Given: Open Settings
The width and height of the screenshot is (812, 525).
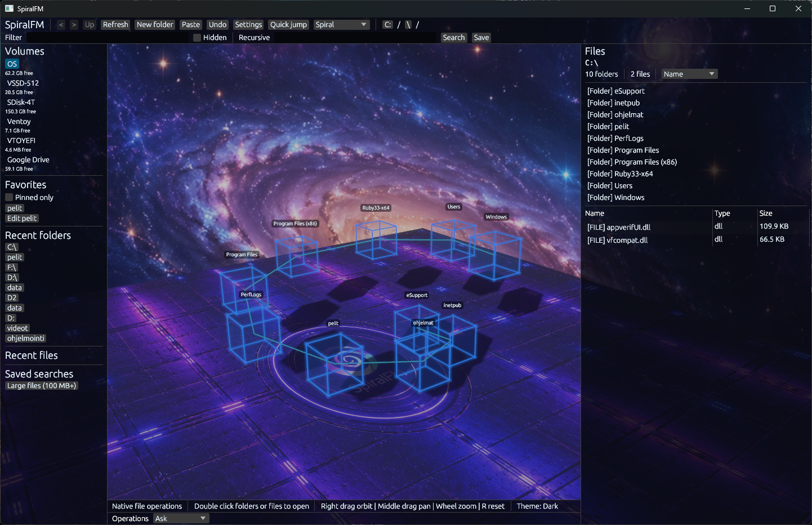Looking at the screenshot, I should pyautogui.click(x=248, y=25).
